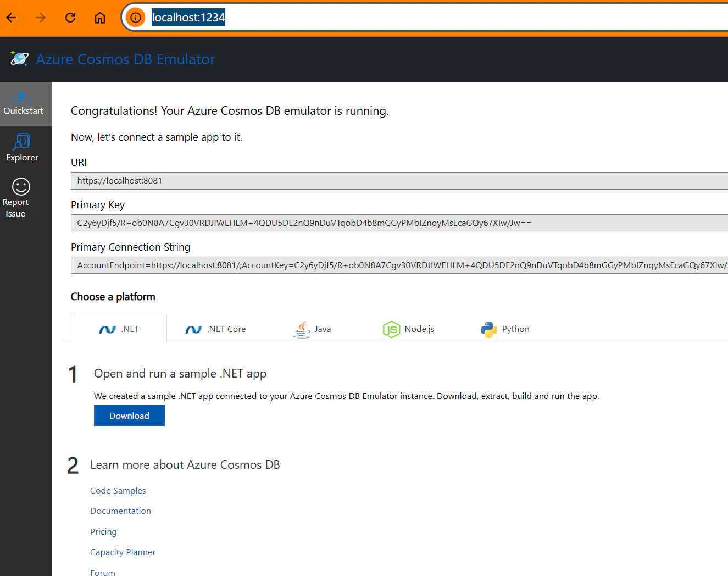Image resolution: width=728 pixels, height=576 pixels.
Task: Switch to the .NET Core platform tab
Action: point(215,329)
